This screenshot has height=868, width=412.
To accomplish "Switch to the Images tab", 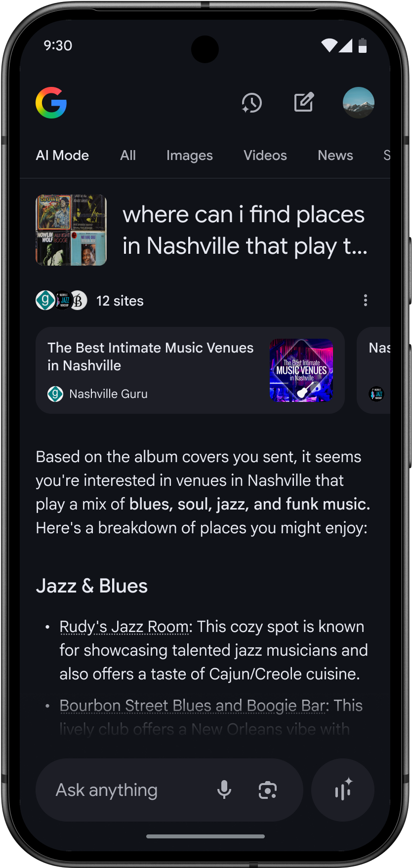I will [x=190, y=156].
